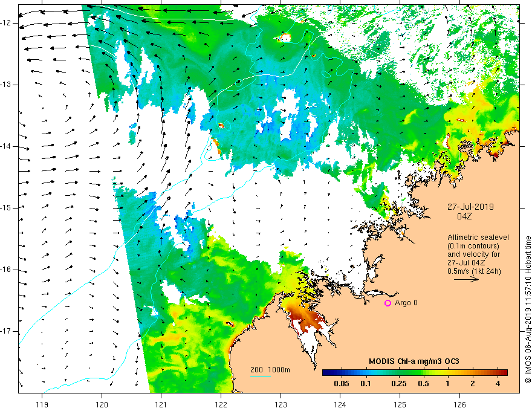
Task: Click the 'Altimetric sealevel' legend line
Action: pos(478,238)
